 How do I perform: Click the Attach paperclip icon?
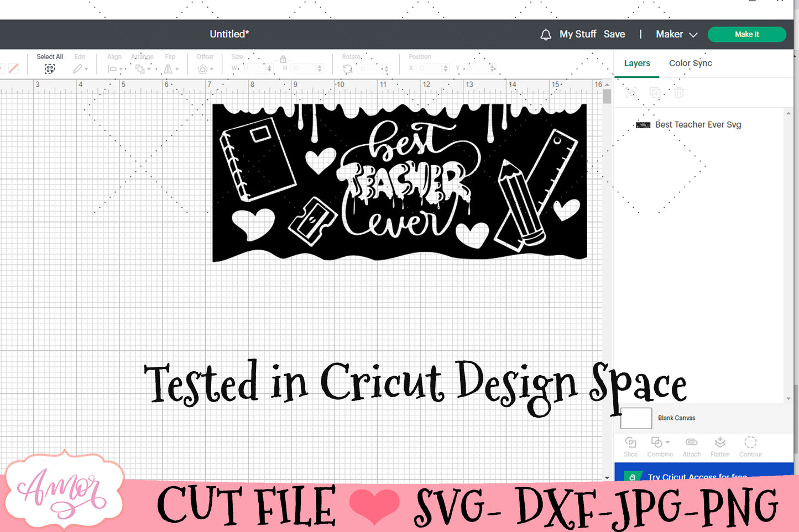691,443
